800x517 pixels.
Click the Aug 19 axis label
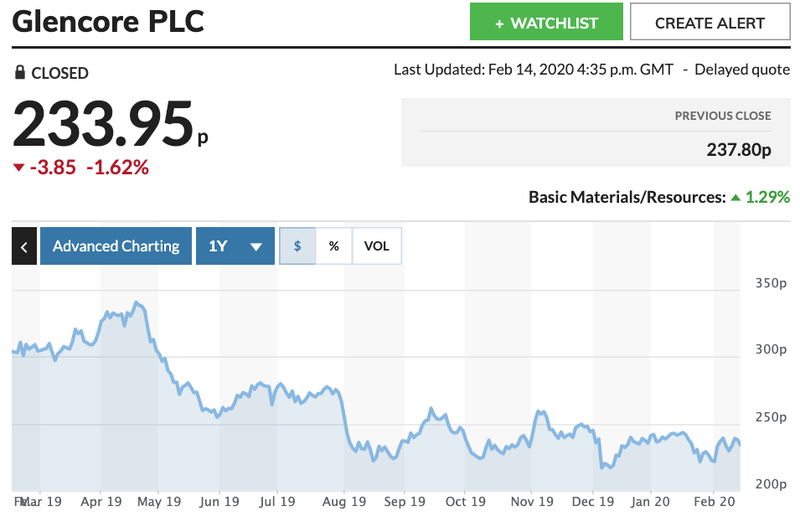point(344,502)
